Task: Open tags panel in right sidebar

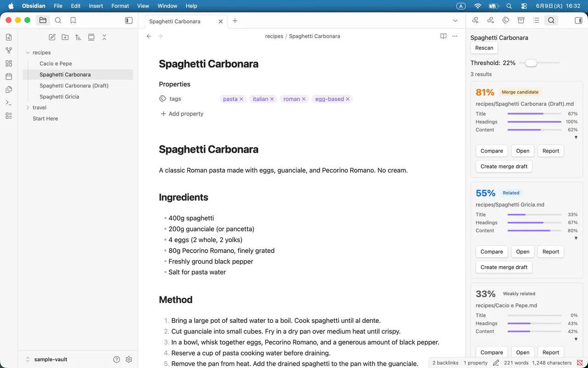Action: point(506,20)
